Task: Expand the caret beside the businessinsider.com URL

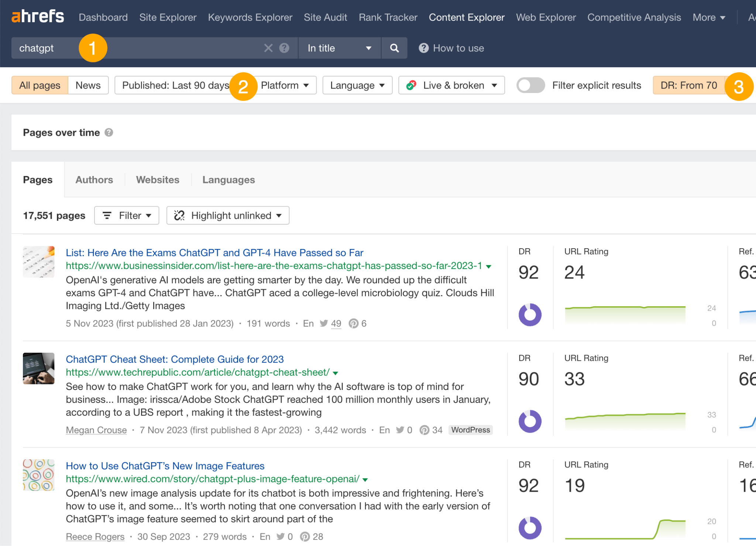Action: pos(488,266)
